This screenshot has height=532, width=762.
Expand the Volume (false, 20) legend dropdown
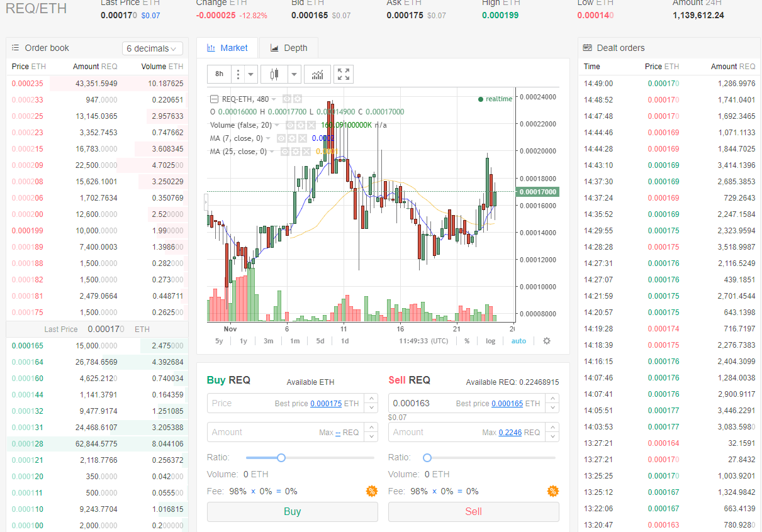click(x=277, y=125)
